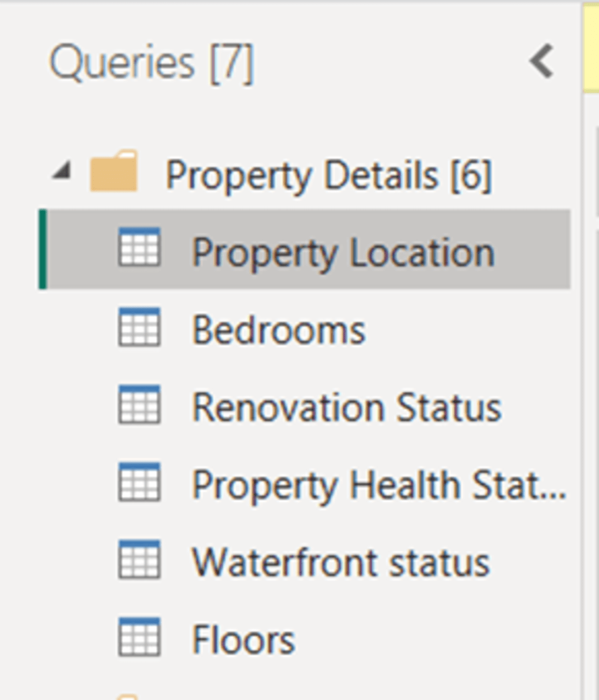Click the table icon beside Property Health Status
Image resolution: width=599 pixels, height=700 pixels.
click(139, 482)
